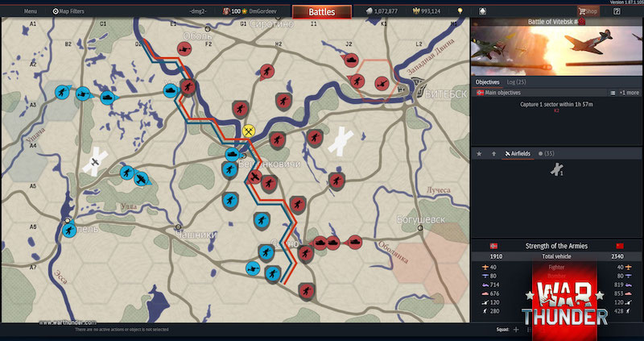Select the Objectives tab
The width and height of the screenshot is (644, 341).
pos(488,82)
